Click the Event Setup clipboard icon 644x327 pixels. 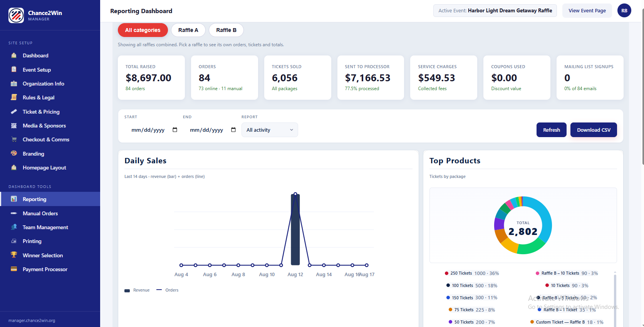coord(14,69)
